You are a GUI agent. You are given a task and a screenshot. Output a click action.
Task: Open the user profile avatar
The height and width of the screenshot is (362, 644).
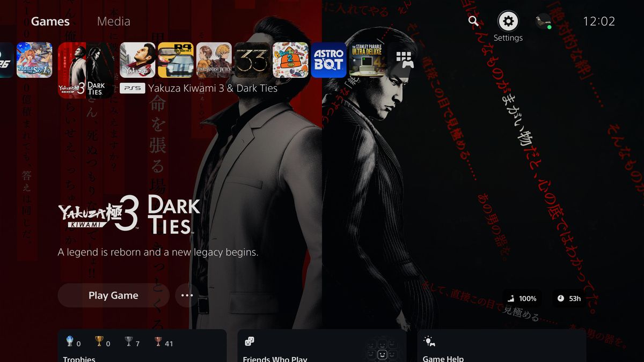coord(544,21)
